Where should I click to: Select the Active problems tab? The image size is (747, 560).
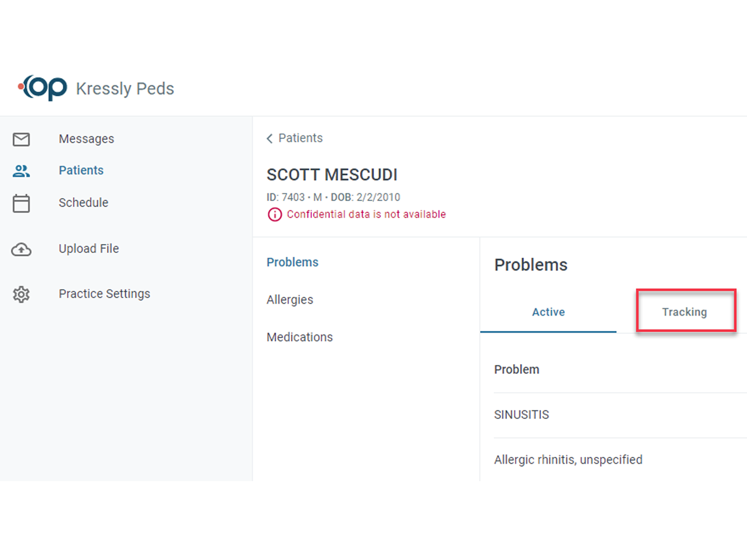(548, 312)
